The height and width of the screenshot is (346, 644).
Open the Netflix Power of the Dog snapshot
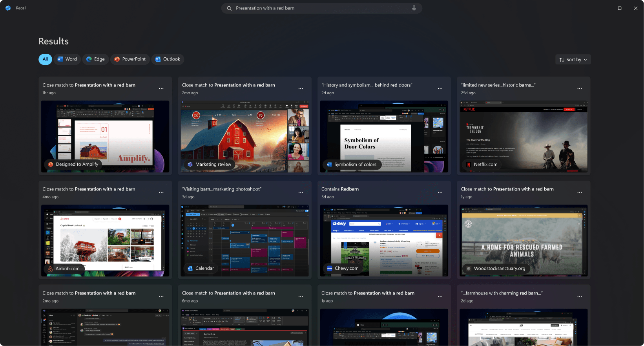pyautogui.click(x=524, y=137)
